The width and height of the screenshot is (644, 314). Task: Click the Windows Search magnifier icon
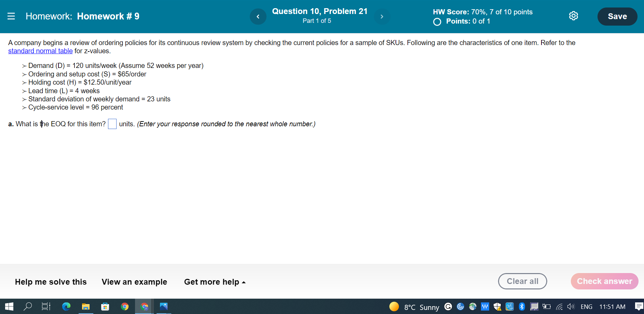(28, 306)
